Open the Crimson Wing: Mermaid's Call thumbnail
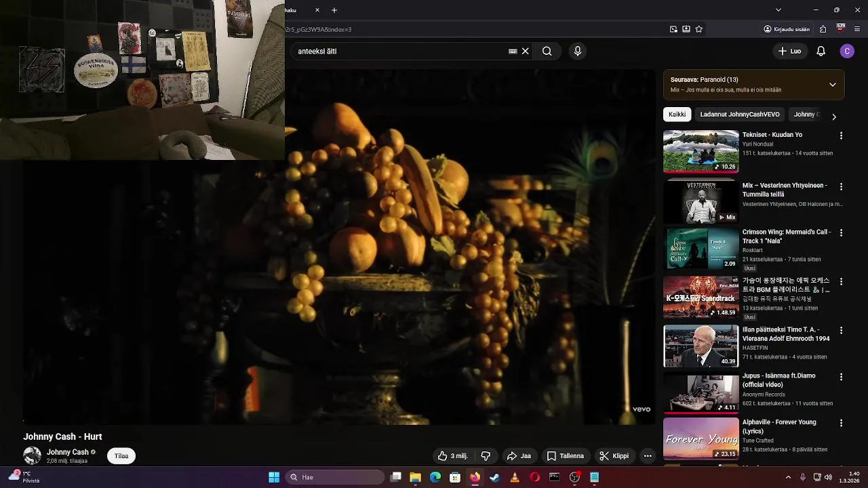This screenshot has width=868, height=488. pos(701,249)
